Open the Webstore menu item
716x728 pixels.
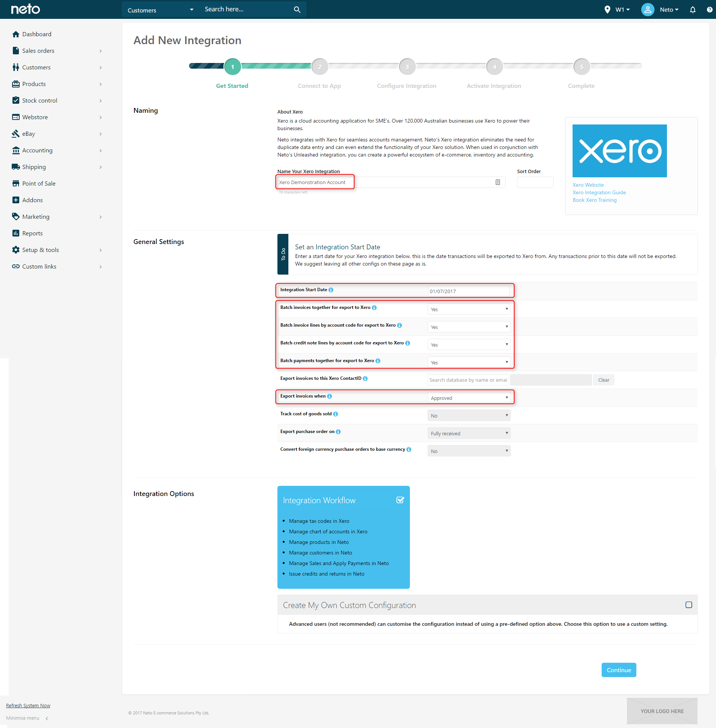(x=35, y=117)
